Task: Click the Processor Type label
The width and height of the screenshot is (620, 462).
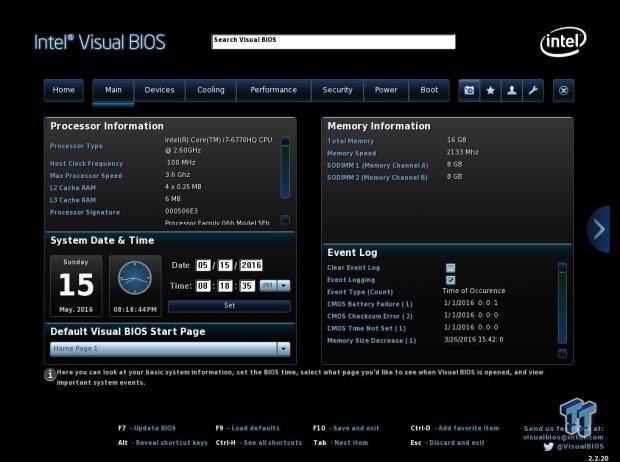Action: 76,146
